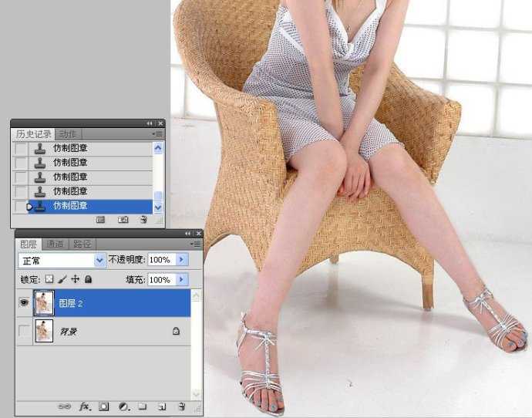This screenshot has height=418, width=532.
Task: Switch to the 图层 tab
Action: (x=29, y=244)
